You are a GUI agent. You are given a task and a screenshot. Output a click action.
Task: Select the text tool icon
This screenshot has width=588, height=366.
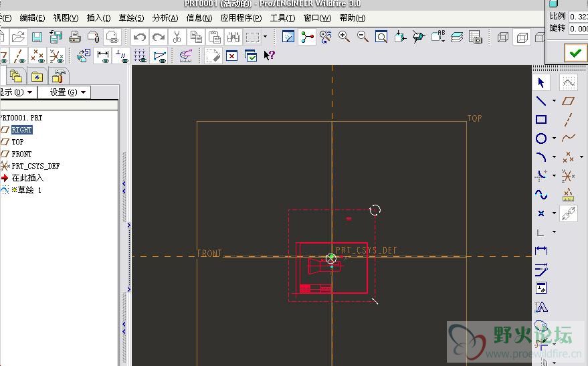[541, 307]
